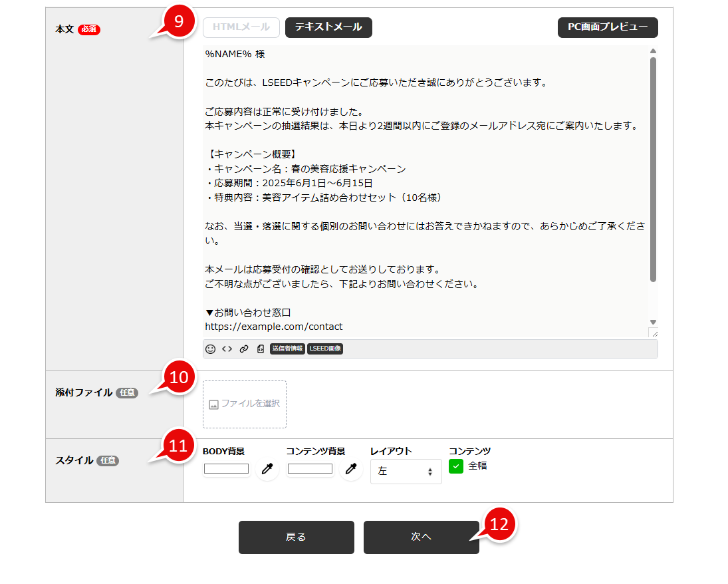The image size is (728, 584).
Task: Insert an emoji with the smiley icon
Action: (211, 349)
